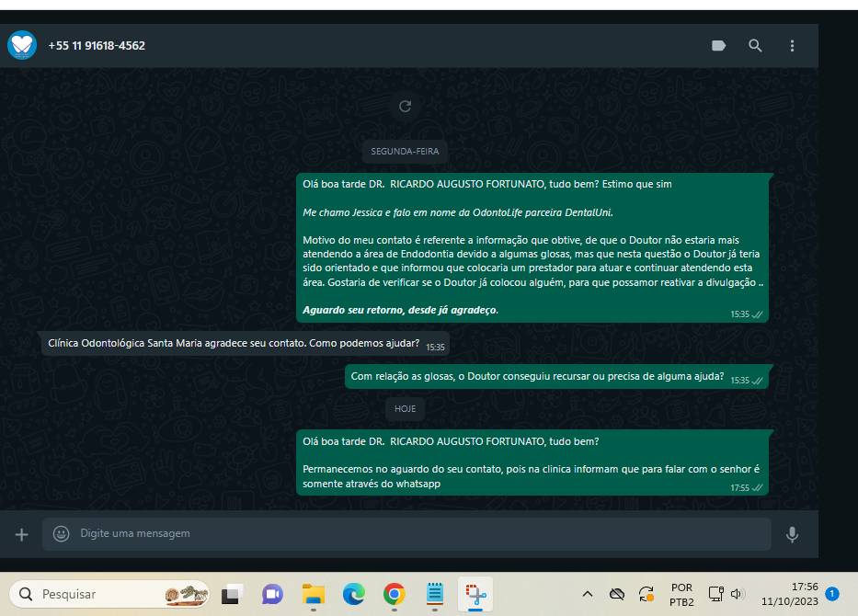Click the Pesquisar taskbar search box
Viewport: 858px width, 616px height.
point(109,594)
